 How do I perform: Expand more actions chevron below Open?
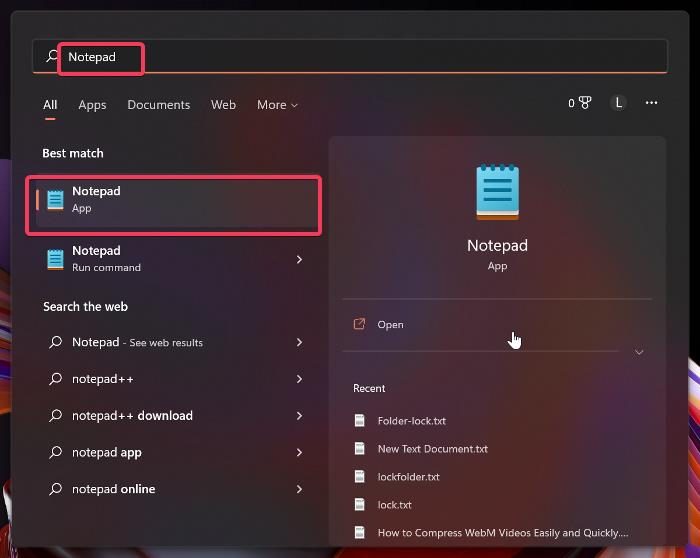(639, 352)
